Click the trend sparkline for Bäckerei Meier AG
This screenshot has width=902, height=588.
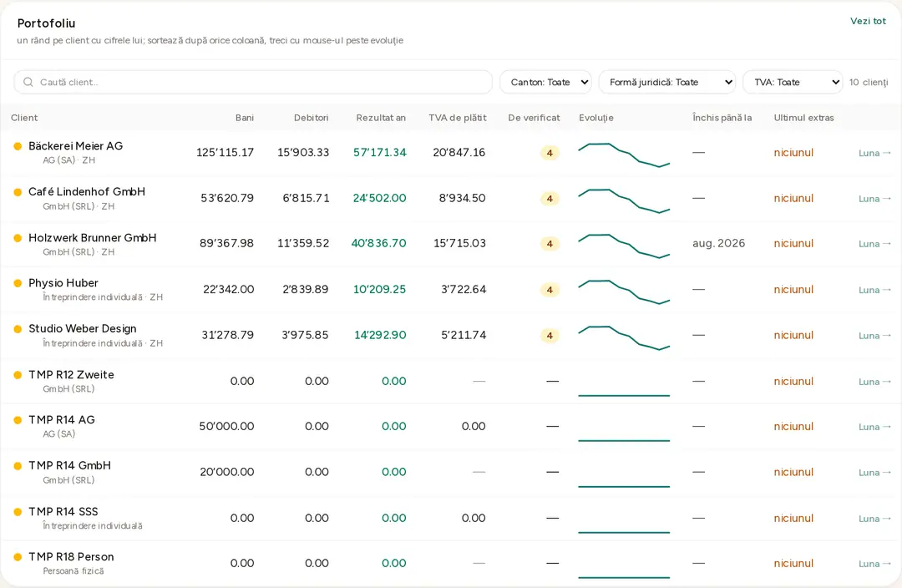[624, 155]
